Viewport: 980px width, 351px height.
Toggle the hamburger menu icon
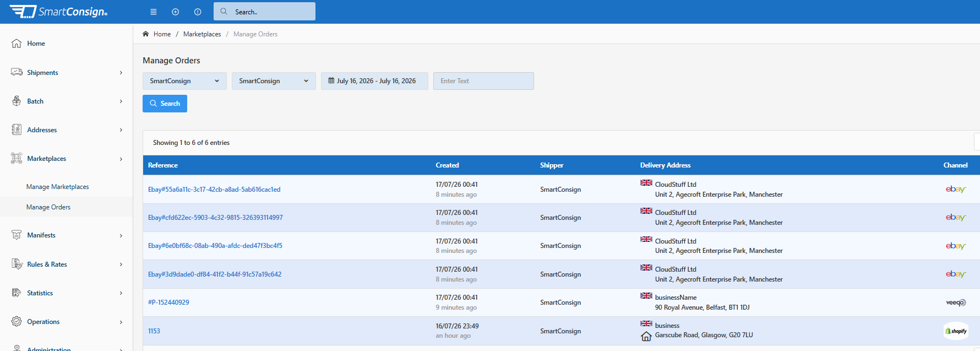pos(154,12)
